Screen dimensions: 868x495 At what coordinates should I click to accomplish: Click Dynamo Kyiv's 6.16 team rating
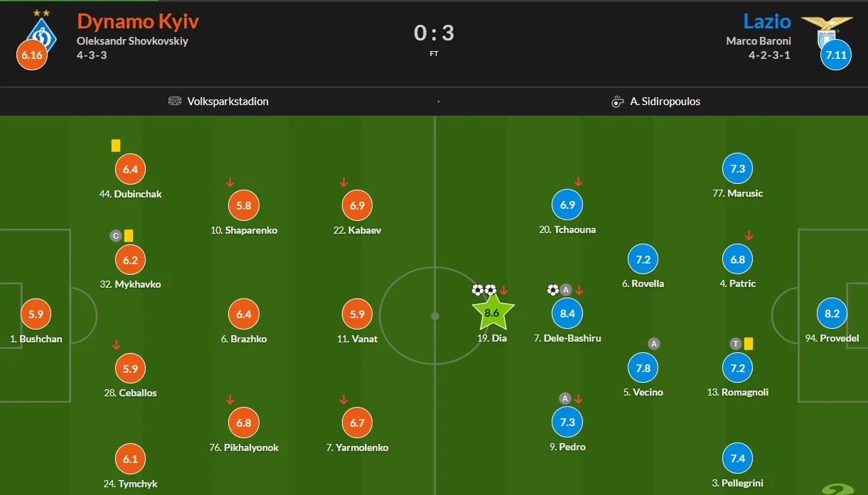[x=31, y=55]
